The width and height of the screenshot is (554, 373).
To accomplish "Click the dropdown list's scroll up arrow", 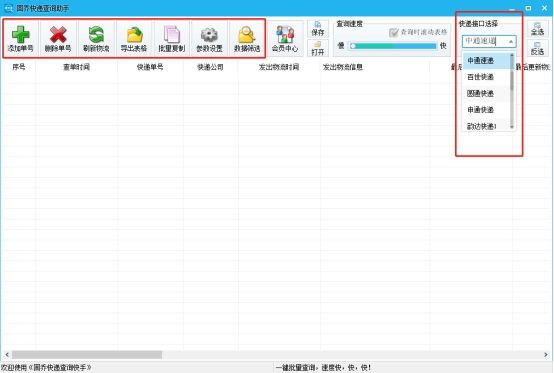I will click(x=512, y=55).
